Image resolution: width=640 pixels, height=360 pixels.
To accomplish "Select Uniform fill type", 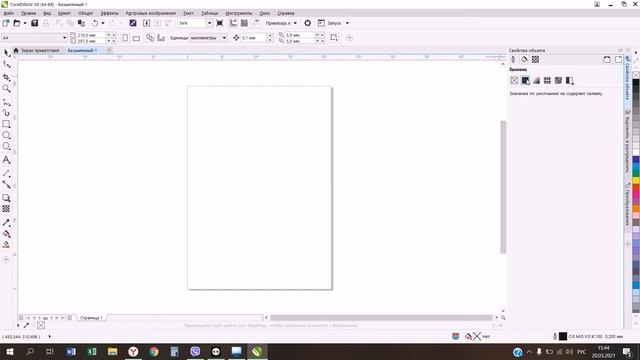I will (525, 80).
